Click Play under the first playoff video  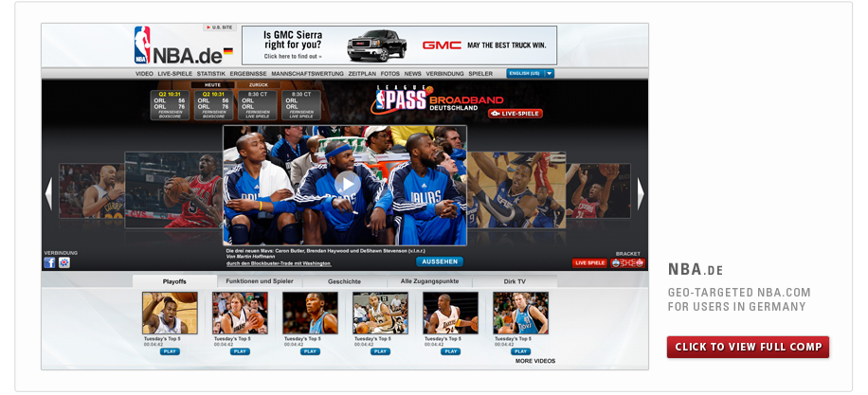170,351
